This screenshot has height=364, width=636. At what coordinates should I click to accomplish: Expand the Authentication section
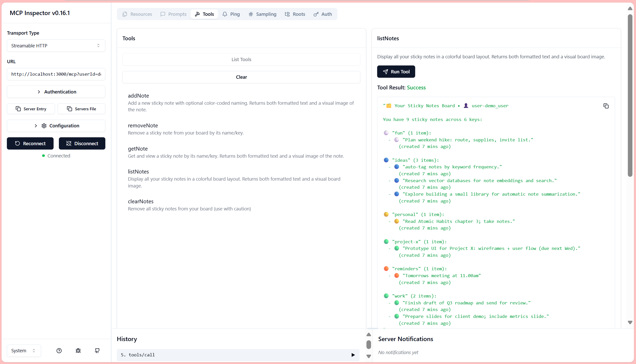(x=56, y=92)
